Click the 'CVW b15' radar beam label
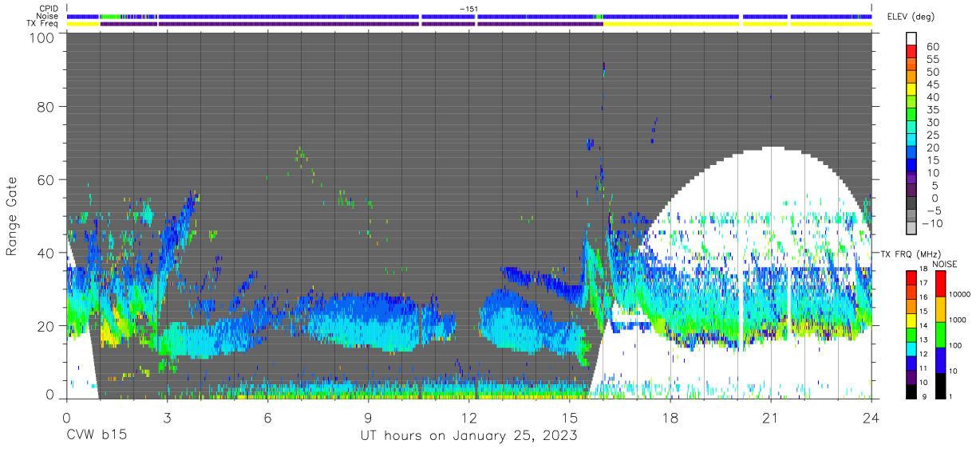The width and height of the screenshot is (980, 452). click(97, 436)
